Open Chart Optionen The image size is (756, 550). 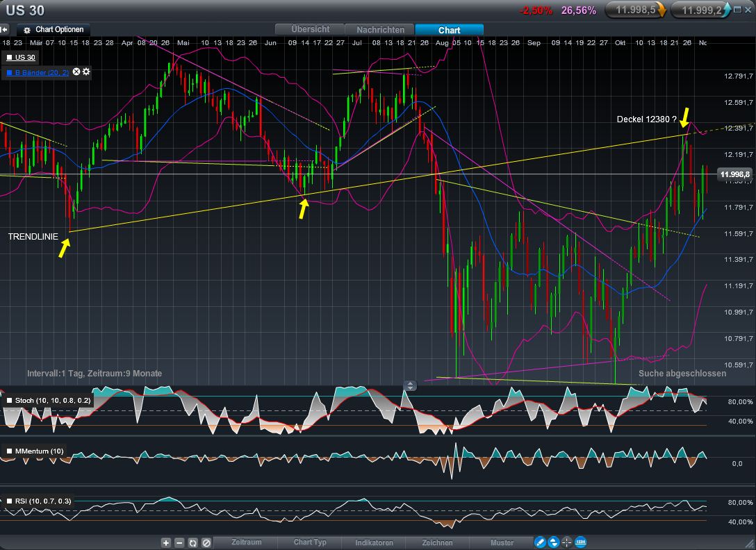click(x=54, y=30)
